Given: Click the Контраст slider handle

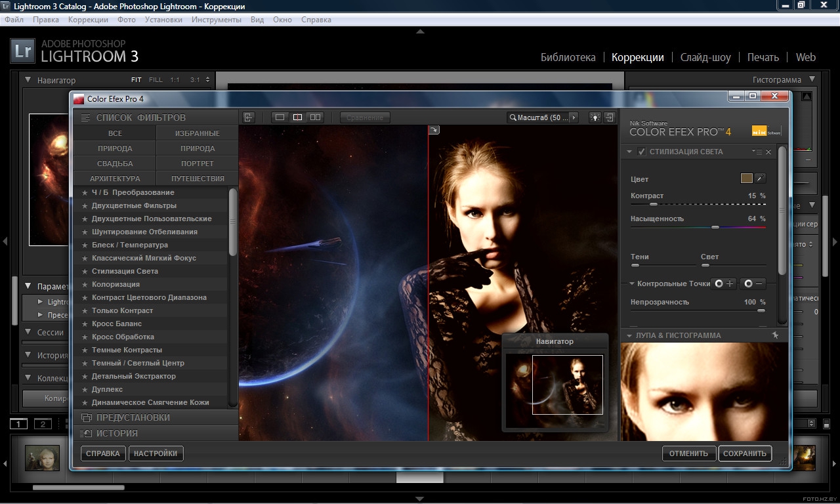Looking at the screenshot, I should [654, 205].
